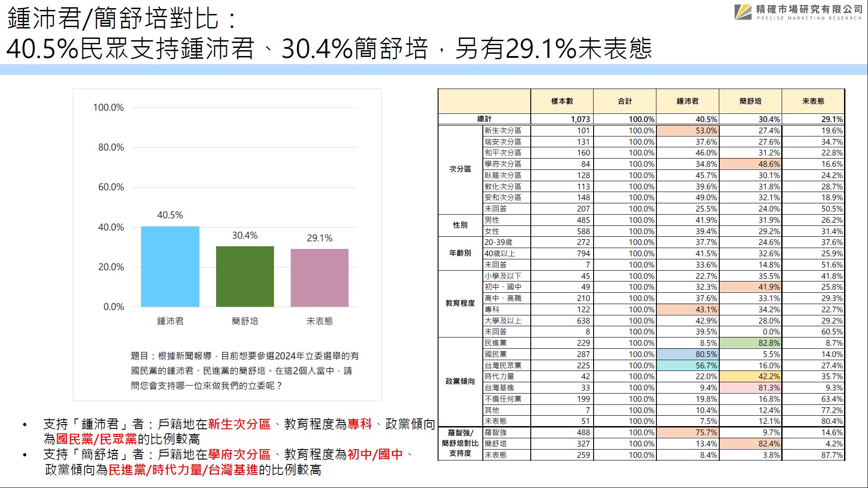Click the 台灣基進 row label
This screenshot has height=488, width=868.
pos(499,388)
